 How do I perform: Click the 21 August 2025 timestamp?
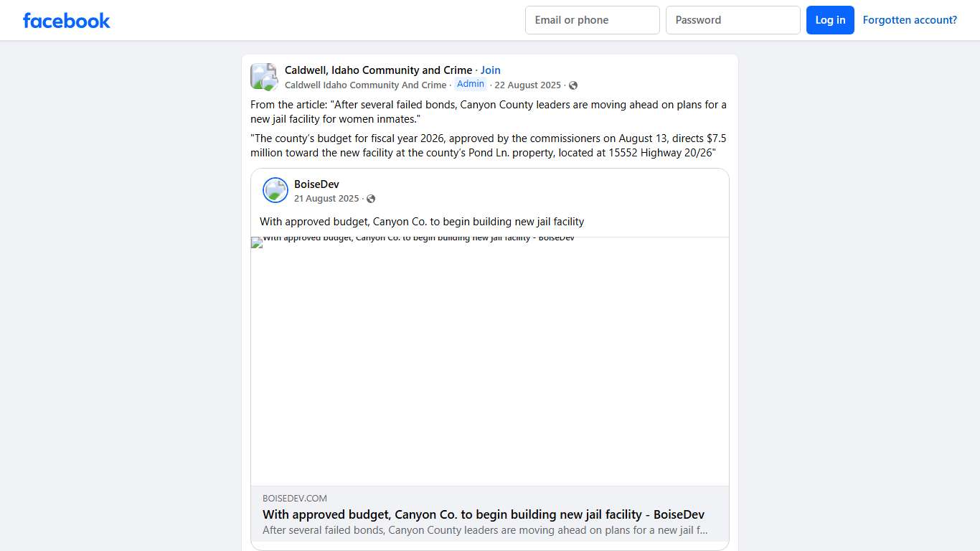point(326,199)
